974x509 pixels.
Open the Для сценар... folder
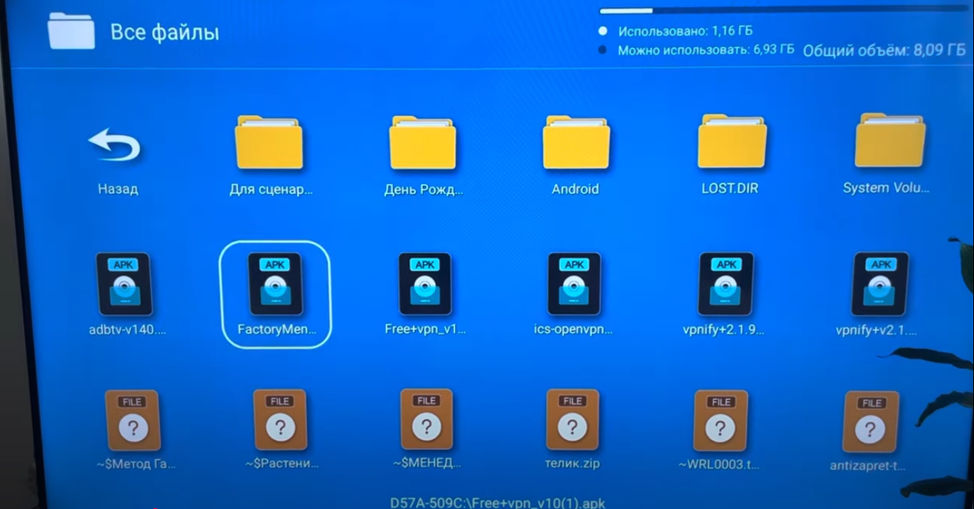pos(269,143)
